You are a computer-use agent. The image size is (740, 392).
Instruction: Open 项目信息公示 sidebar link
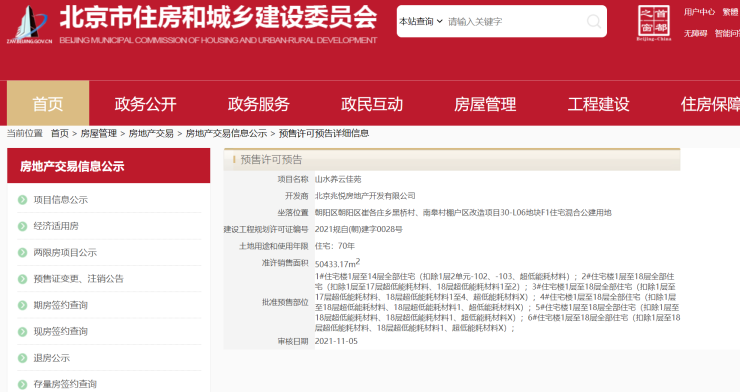coord(61,200)
